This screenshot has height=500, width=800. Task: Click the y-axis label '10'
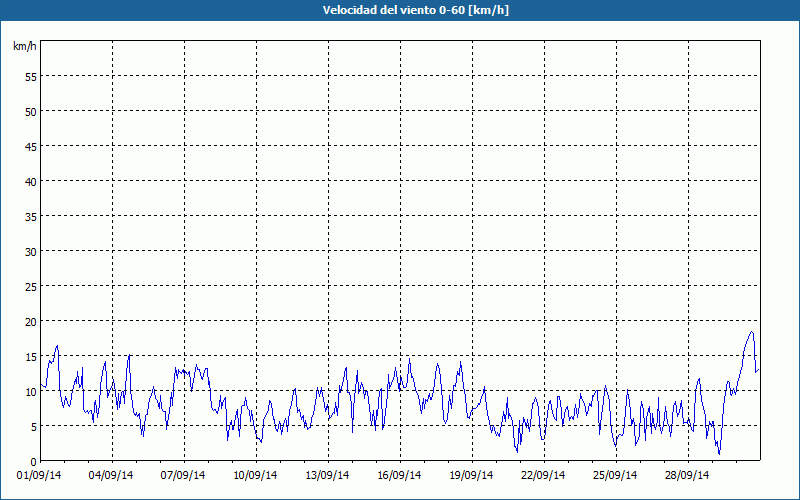pyautogui.click(x=31, y=392)
